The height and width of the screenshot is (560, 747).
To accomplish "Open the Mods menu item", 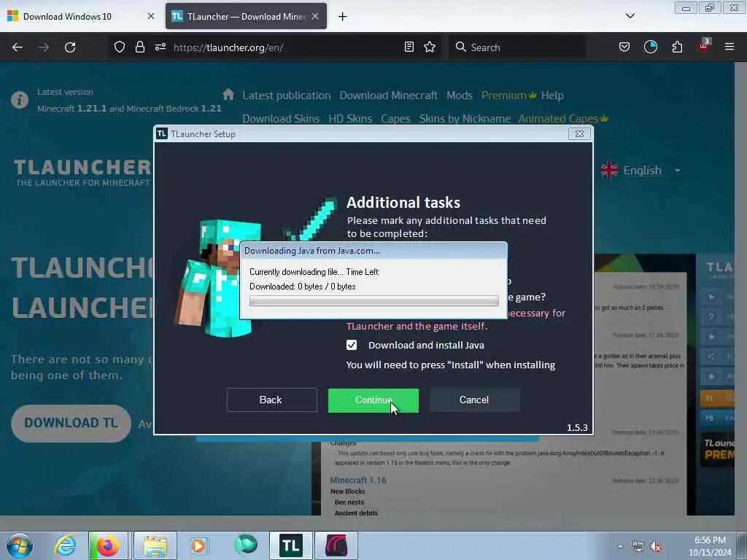I will [x=460, y=96].
